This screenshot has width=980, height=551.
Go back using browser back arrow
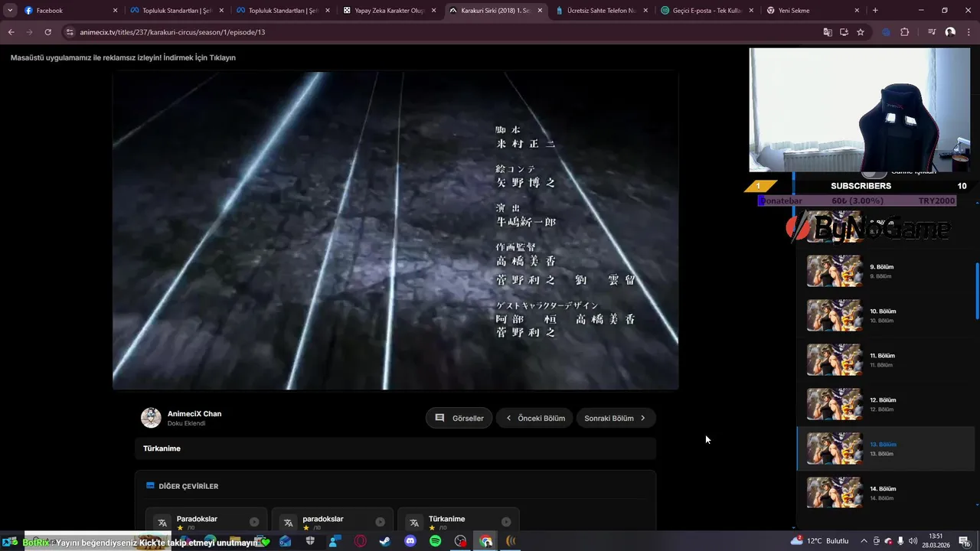click(x=11, y=32)
